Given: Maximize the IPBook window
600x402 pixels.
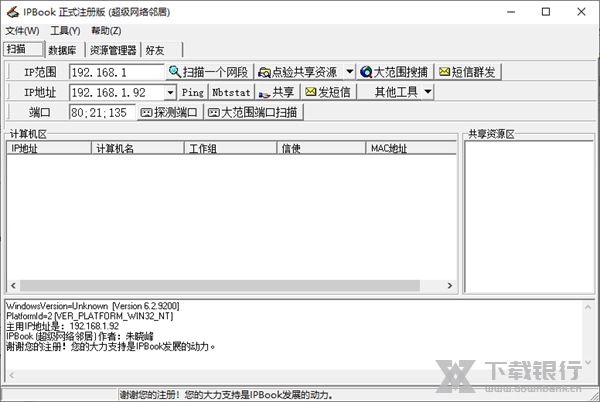Looking at the screenshot, I should [x=546, y=12].
